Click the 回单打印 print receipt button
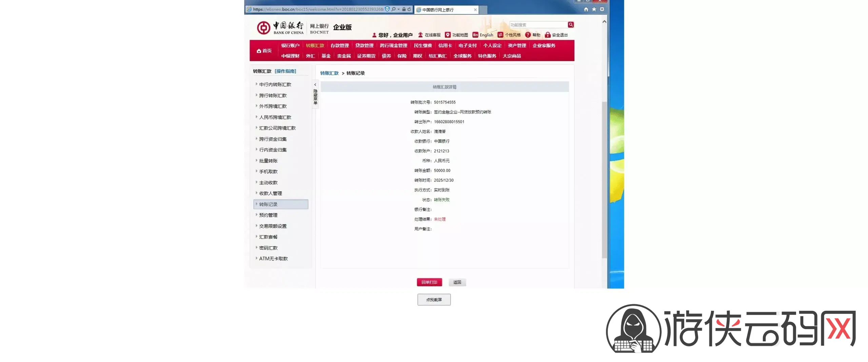The height and width of the screenshot is (362, 868). (x=429, y=282)
